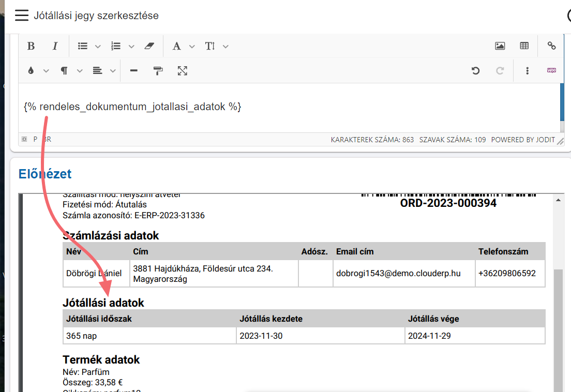Insert a horizontal line
The image size is (571, 392).
pyautogui.click(x=134, y=71)
